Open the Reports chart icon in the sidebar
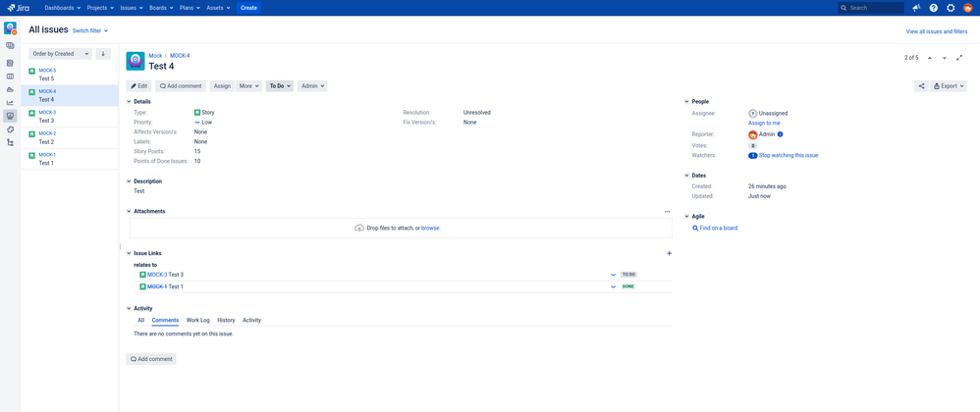The image size is (980, 412). pyautogui.click(x=10, y=103)
